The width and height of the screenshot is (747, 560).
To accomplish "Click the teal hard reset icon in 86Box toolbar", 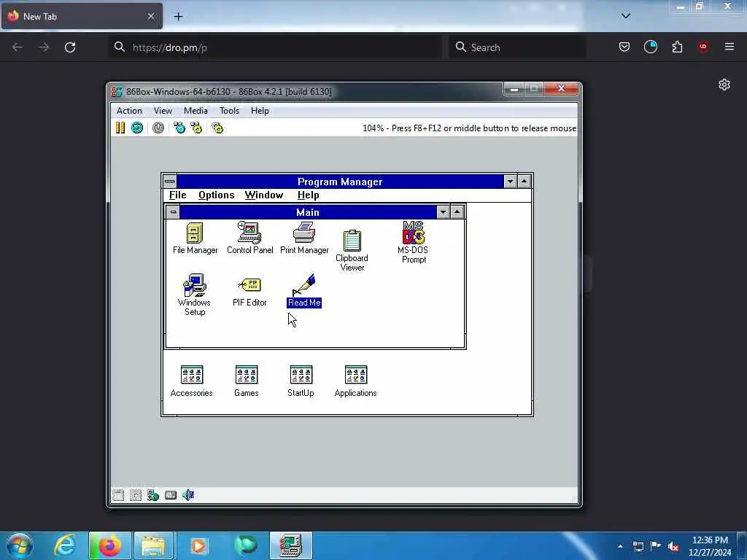I will pyautogui.click(x=137, y=128).
